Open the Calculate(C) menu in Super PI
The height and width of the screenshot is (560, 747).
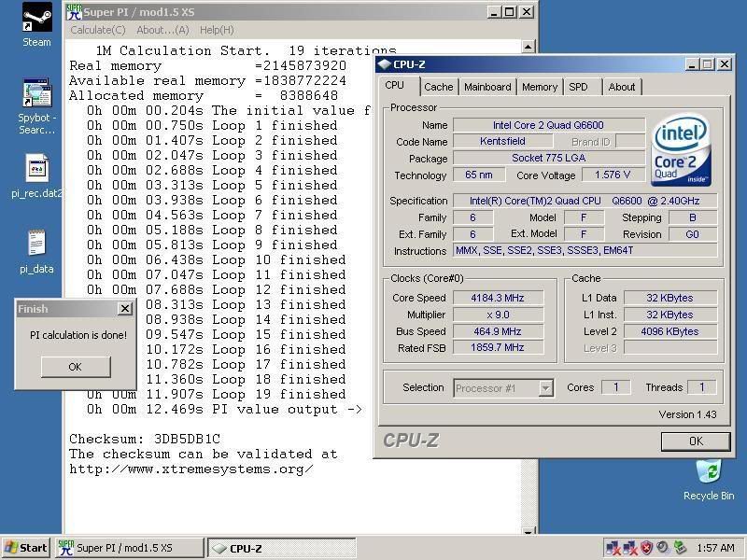coord(98,30)
